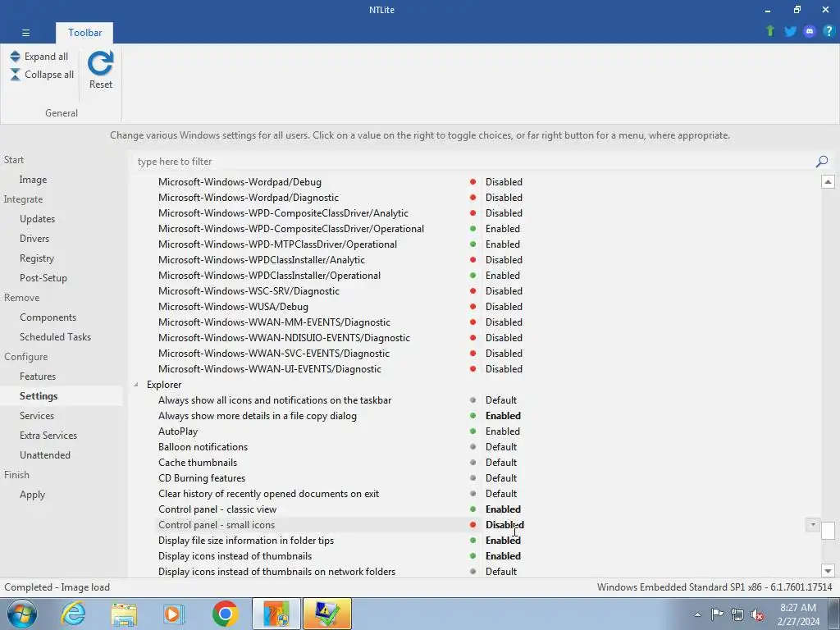Select Post-Setup in sidebar
The height and width of the screenshot is (630, 840).
coord(43,278)
